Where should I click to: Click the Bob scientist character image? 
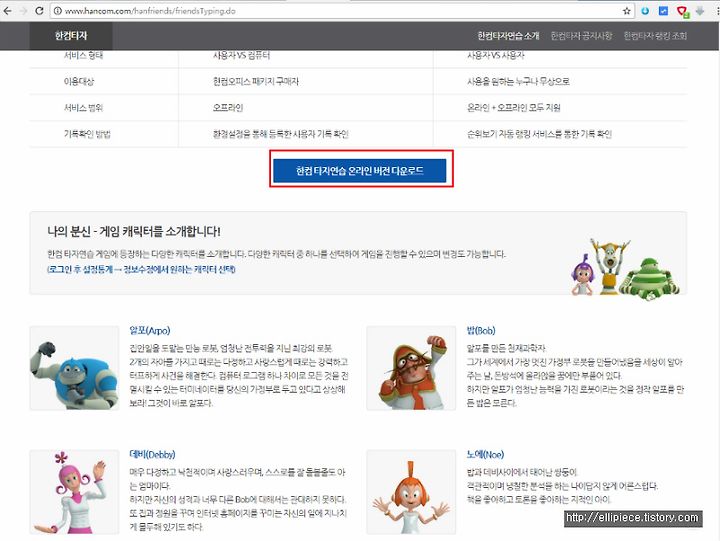pos(411,368)
